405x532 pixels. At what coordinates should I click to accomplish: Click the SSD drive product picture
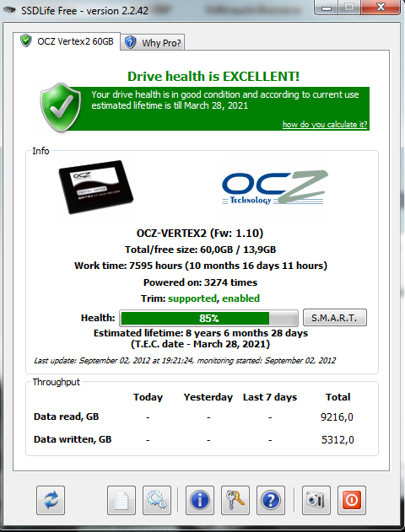96,187
